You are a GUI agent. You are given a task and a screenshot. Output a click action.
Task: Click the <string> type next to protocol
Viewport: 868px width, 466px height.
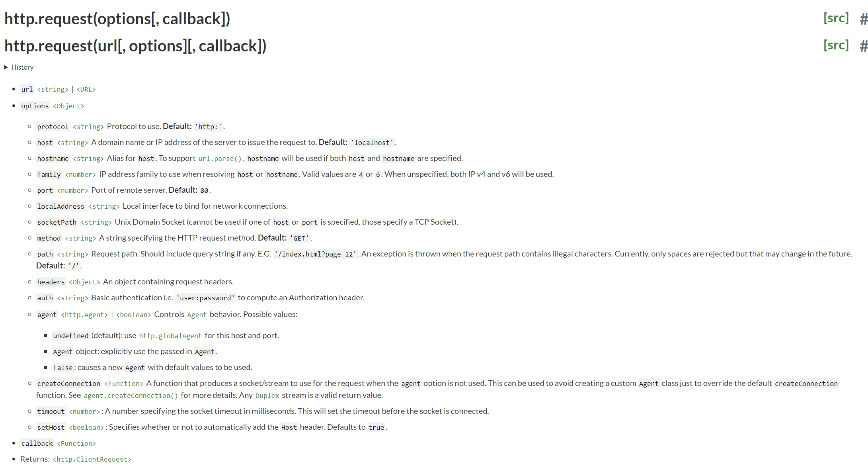(x=88, y=127)
